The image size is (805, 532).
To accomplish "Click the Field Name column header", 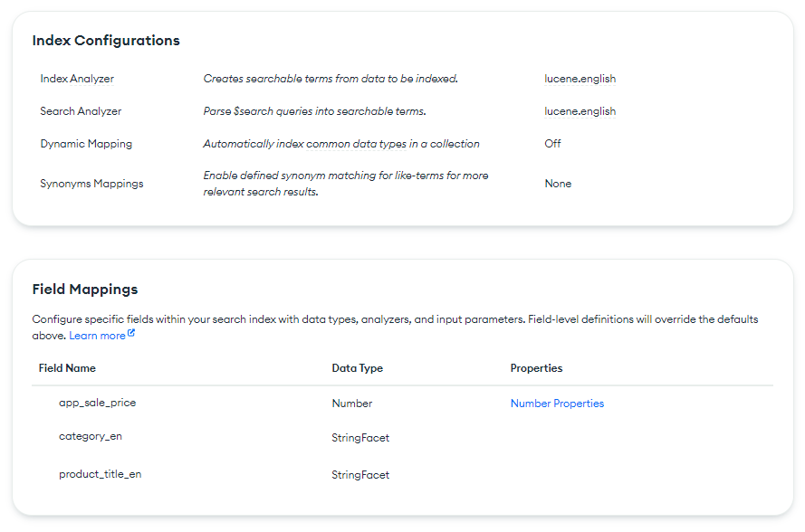I will [x=67, y=368].
